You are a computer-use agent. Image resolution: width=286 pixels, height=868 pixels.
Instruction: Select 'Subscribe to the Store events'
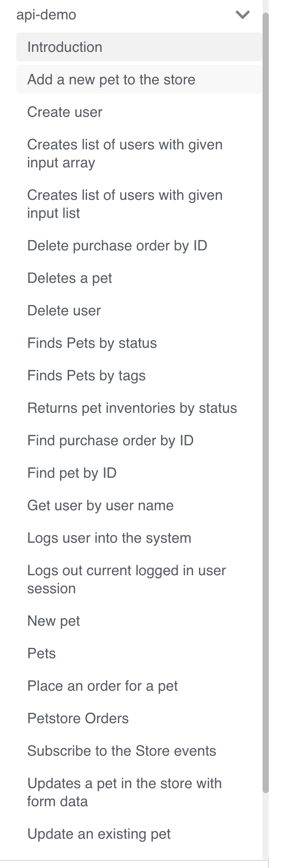[122, 751]
